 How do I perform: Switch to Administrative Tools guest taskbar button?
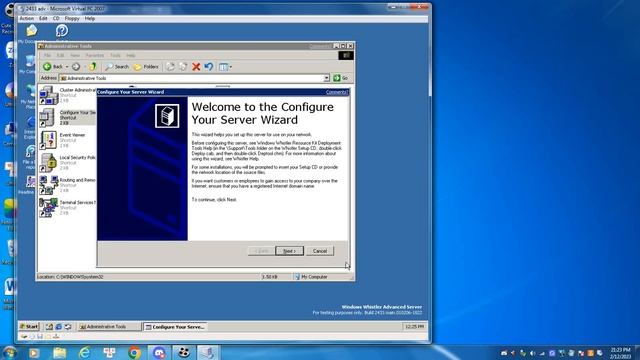point(109,327)
